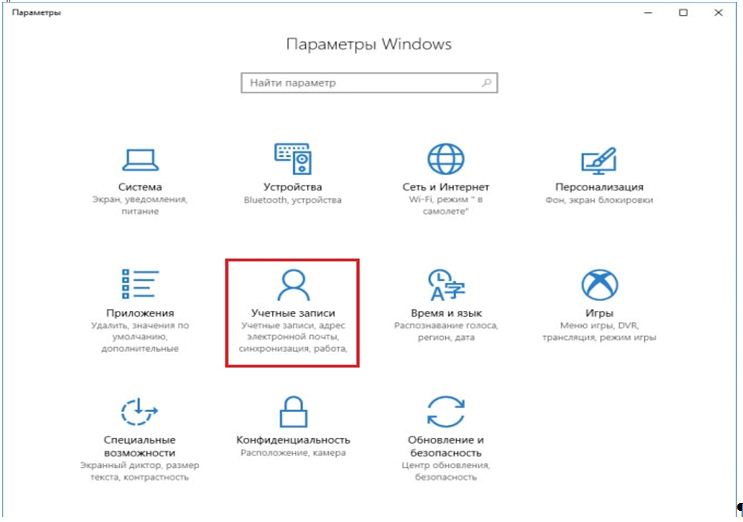Viewport: 743px width, 522px height.
Task: Click description 'Wi-Fi, режим в самолете'
Action: click(x=445, y=206)
